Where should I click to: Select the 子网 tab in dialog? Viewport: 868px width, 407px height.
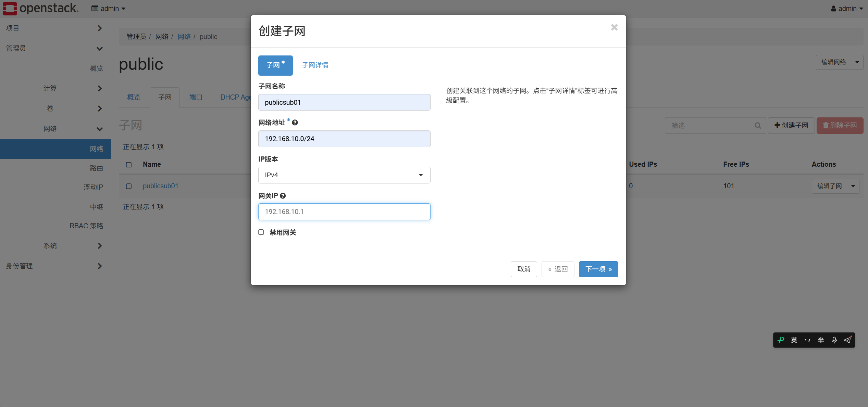(x=275, y=65)
